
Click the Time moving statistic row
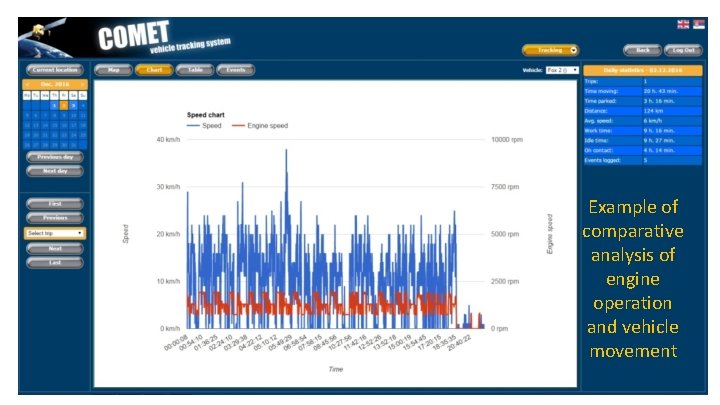(x=642, y=91)
